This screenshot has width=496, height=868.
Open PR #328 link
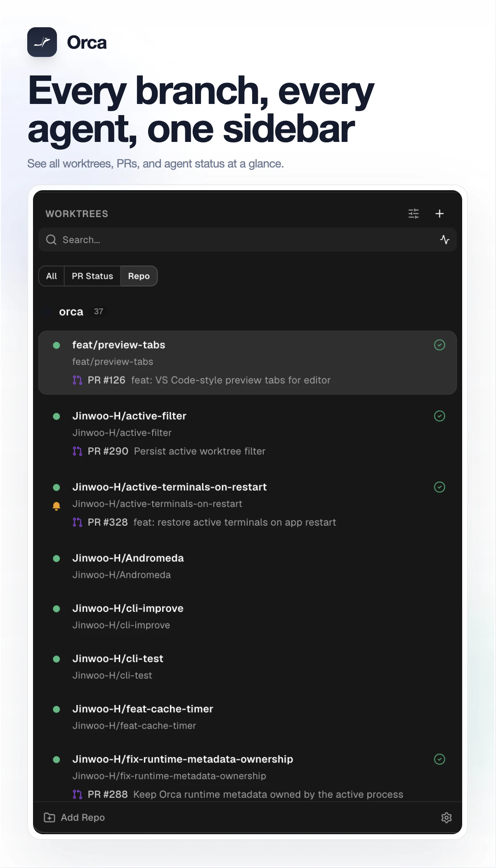[108, 522]
